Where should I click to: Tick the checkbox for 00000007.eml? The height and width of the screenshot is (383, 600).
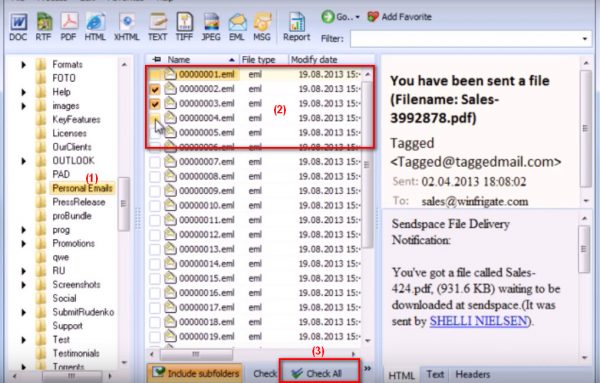tap(155, 162)
